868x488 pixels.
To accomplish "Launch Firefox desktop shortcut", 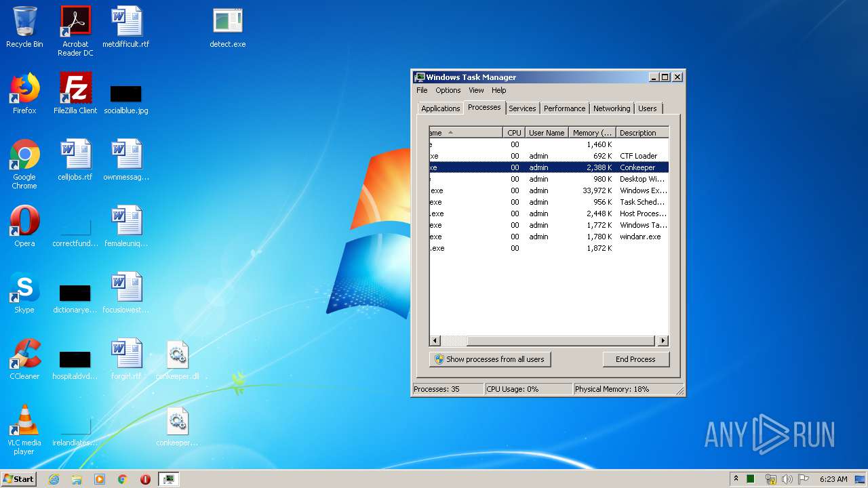I will click(x=24, y=94).
